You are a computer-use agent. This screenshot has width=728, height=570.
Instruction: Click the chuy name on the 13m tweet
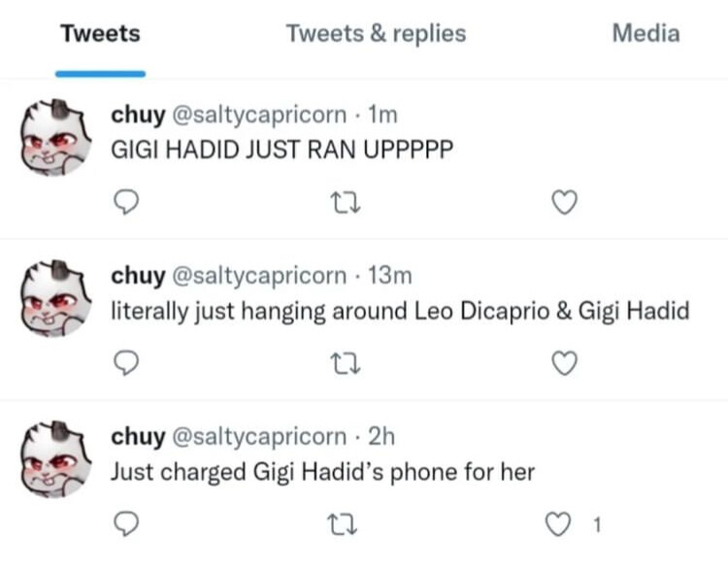coord(138,276)
